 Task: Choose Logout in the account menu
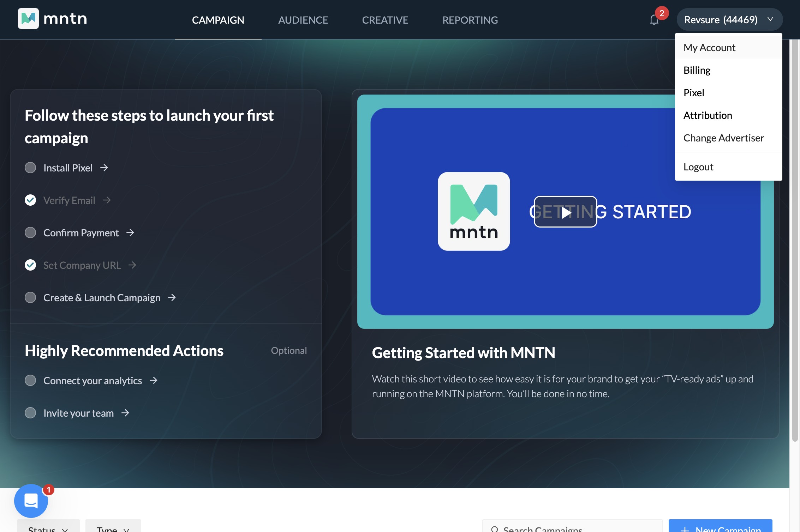click(x=698, y=167)
